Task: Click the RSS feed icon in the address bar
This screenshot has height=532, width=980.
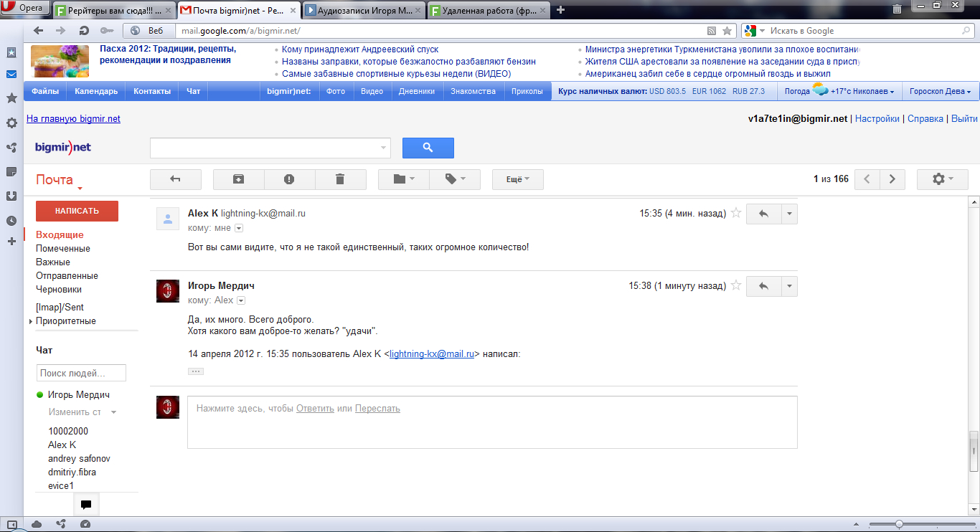Action: [x=712, y=31]
